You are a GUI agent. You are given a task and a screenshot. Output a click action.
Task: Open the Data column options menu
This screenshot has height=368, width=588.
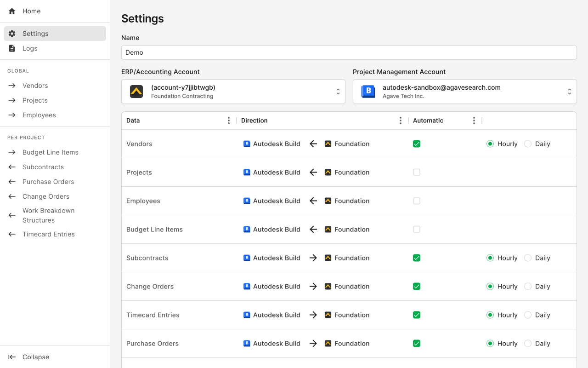click(229, 121)
